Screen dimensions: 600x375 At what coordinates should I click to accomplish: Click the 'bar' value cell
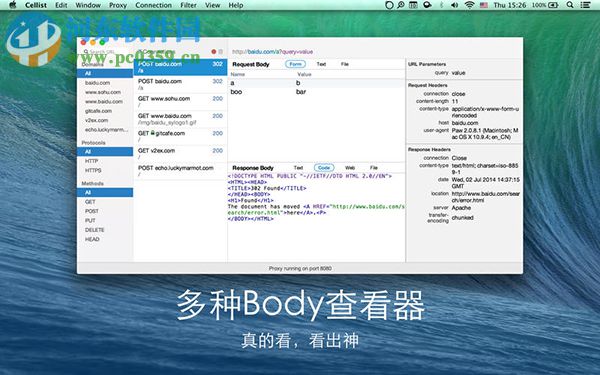tap(301, 92)
